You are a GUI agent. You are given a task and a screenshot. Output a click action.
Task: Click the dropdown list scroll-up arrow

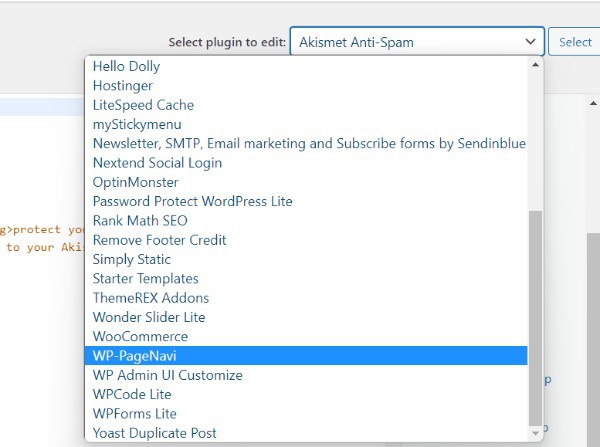tap(535, 65)
